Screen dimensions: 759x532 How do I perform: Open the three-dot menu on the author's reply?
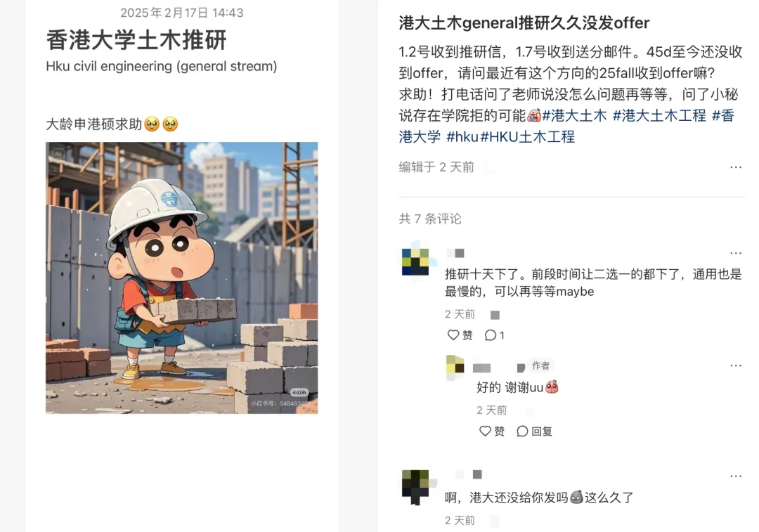[736, 365]
